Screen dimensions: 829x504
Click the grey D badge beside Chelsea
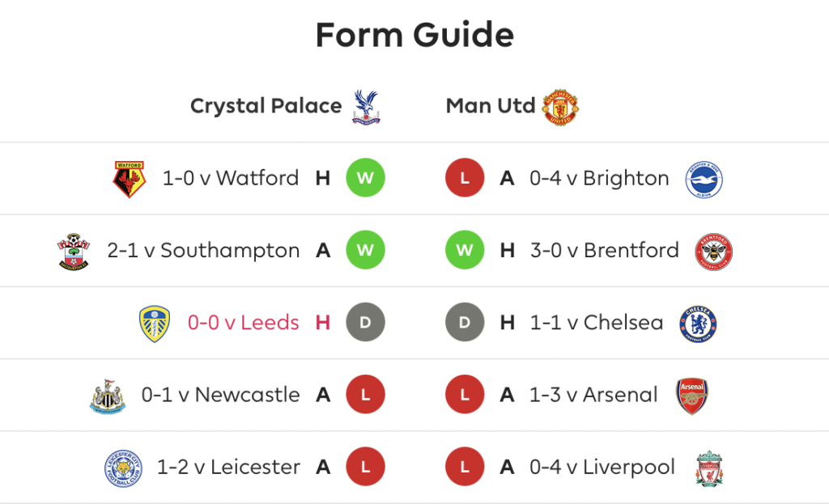click(x=465, y=322)
